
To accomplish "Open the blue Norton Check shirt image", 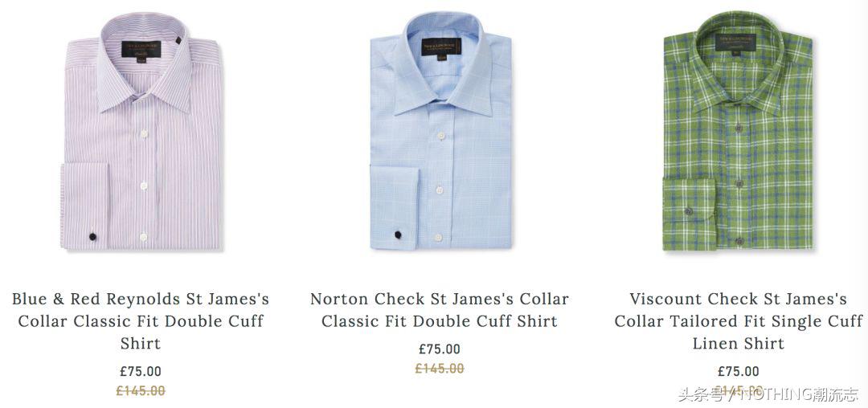I will (440, 131).
